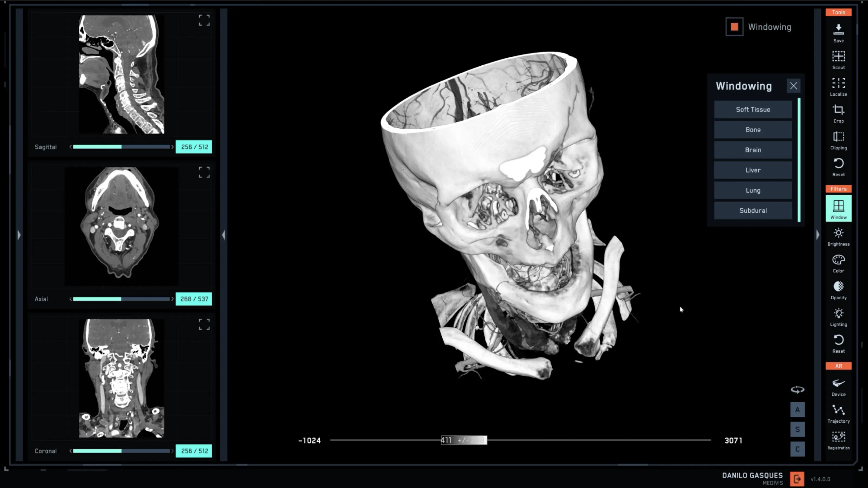This screenshot has height=488, width=868.
Task: Advance the Sagittal slice forward
Action: point(172,146)
